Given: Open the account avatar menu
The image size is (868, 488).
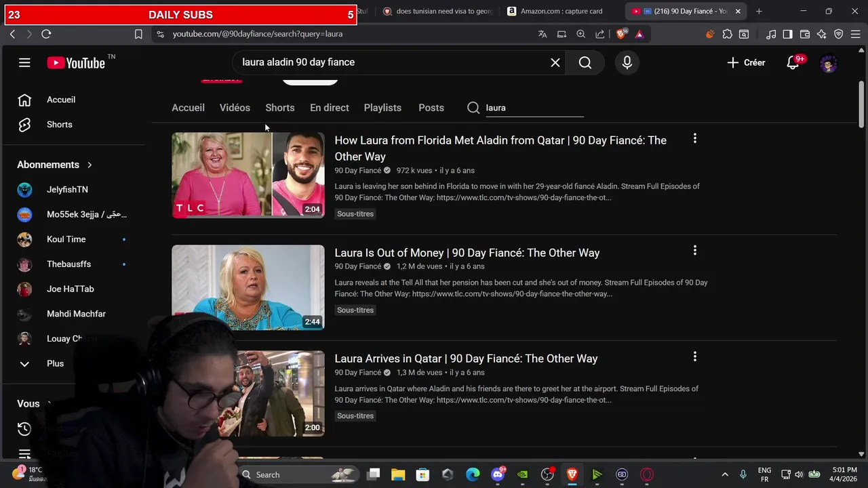Looking at the screenshot, I should coord(829,64).
